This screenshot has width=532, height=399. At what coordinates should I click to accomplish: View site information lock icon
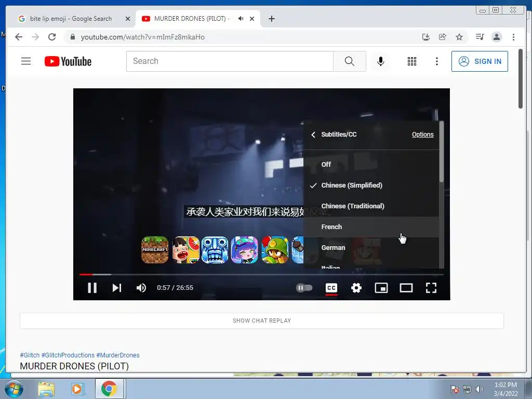pos(72,37)
